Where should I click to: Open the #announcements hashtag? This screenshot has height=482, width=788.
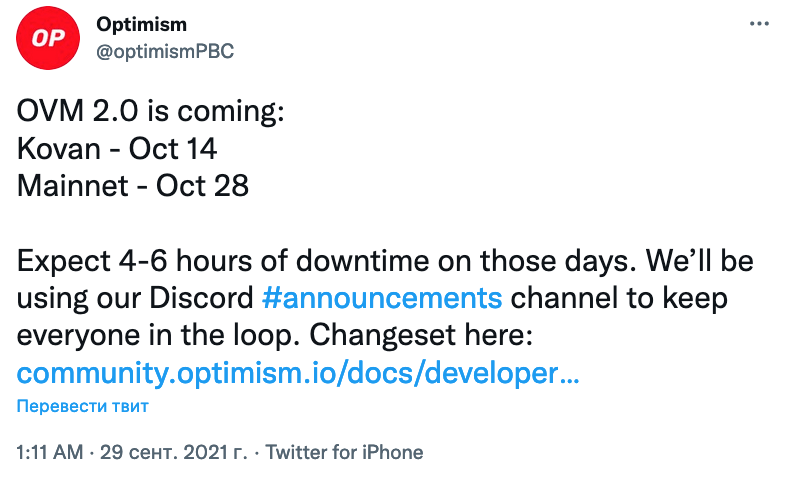(x=382, y=298)
